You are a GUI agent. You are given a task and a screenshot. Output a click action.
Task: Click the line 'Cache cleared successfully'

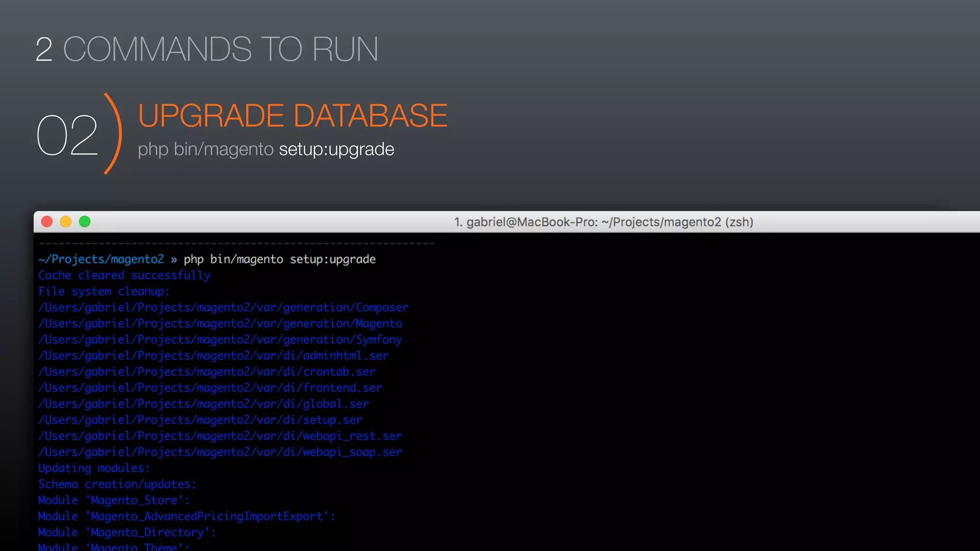124,275
